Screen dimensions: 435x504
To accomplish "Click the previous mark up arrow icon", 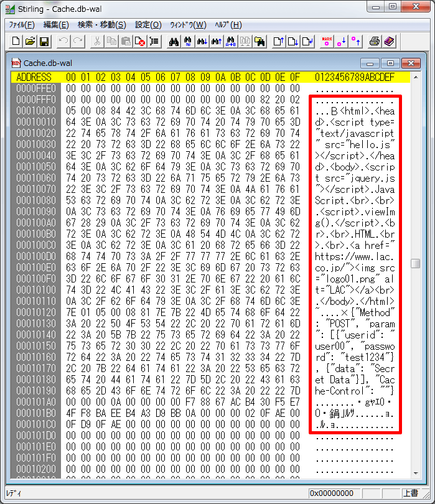I will pyautogui.click(x=355, y=42).
